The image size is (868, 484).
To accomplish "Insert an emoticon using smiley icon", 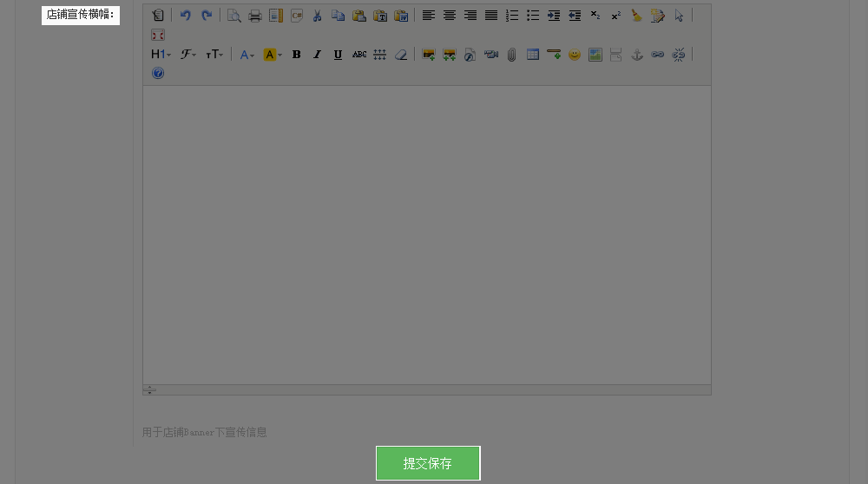I will coord(575,55).
